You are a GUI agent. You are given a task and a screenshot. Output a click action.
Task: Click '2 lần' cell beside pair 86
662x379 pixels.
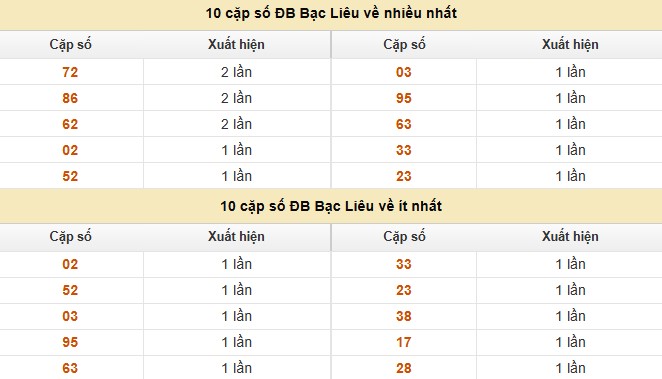pos(236,98)
